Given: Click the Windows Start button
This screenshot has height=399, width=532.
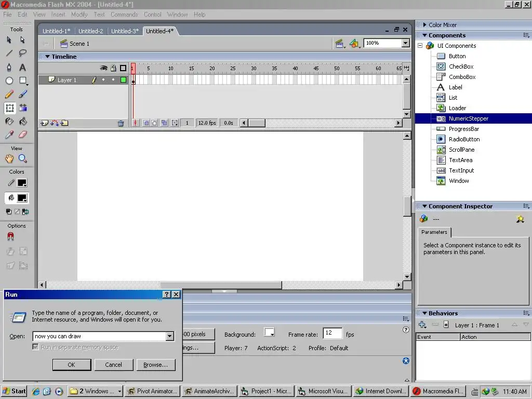Looking at the screenshot, I should click(14, 391).
